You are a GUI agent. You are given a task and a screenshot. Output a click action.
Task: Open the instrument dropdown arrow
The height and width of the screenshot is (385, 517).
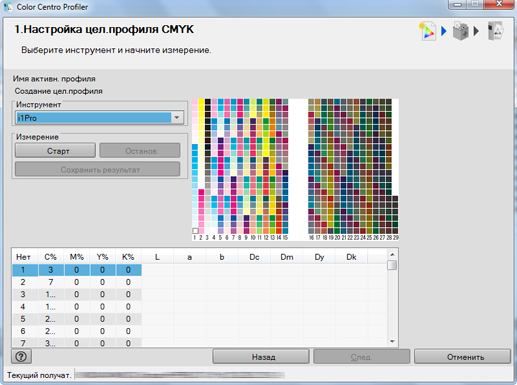pyautogui.click(x=177, y=117)
